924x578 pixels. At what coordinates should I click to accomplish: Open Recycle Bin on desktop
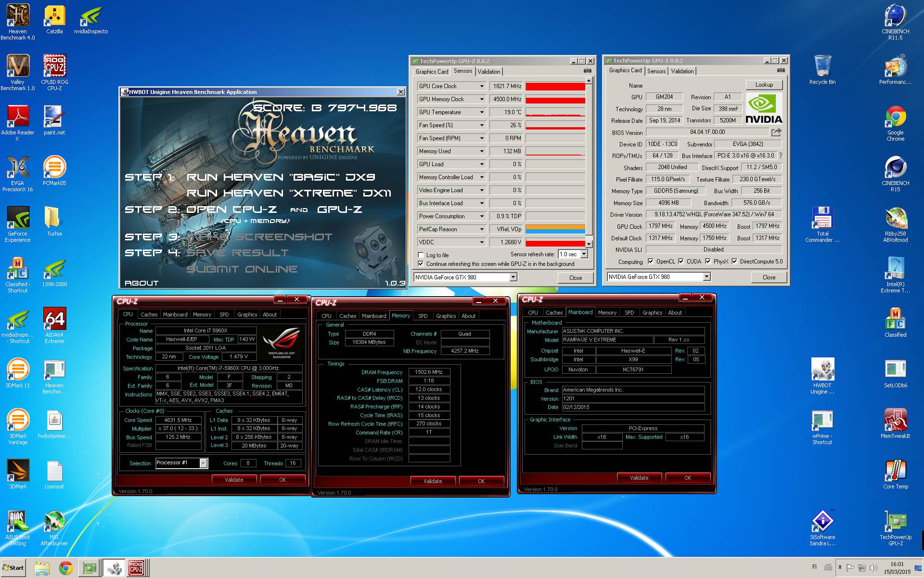point(822,70)
